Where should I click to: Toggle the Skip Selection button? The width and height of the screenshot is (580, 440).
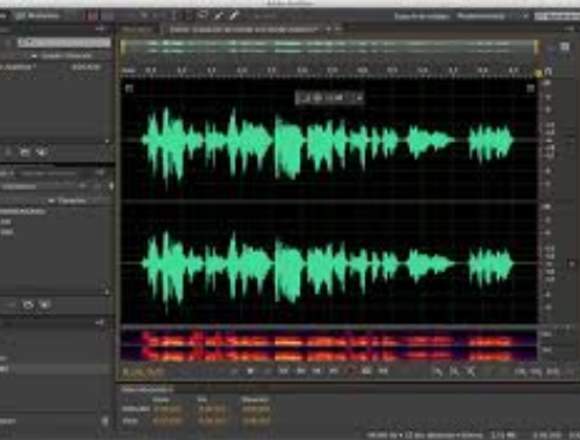pyautogui.click(x=383, y=371)
